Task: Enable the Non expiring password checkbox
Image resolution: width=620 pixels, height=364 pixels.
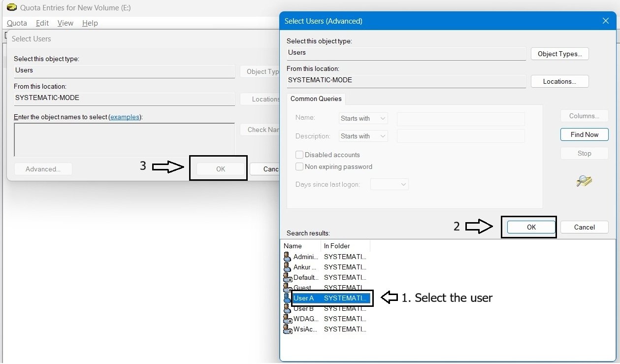Action: (299, 166)
